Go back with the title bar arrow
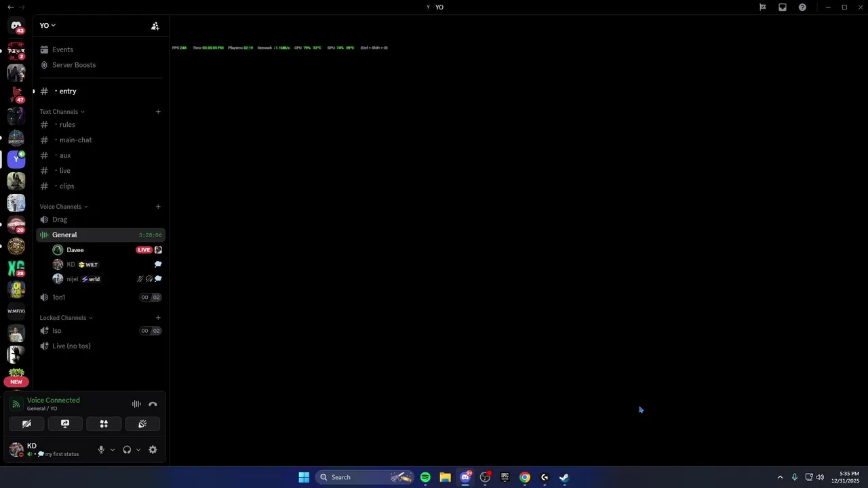Viewport: 868px width, 488px height. [10, 7]
